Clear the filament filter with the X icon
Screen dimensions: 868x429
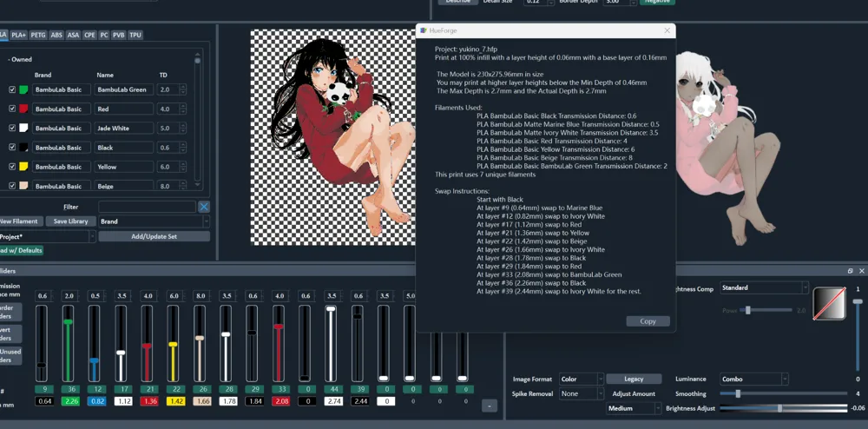pos(204,207)
